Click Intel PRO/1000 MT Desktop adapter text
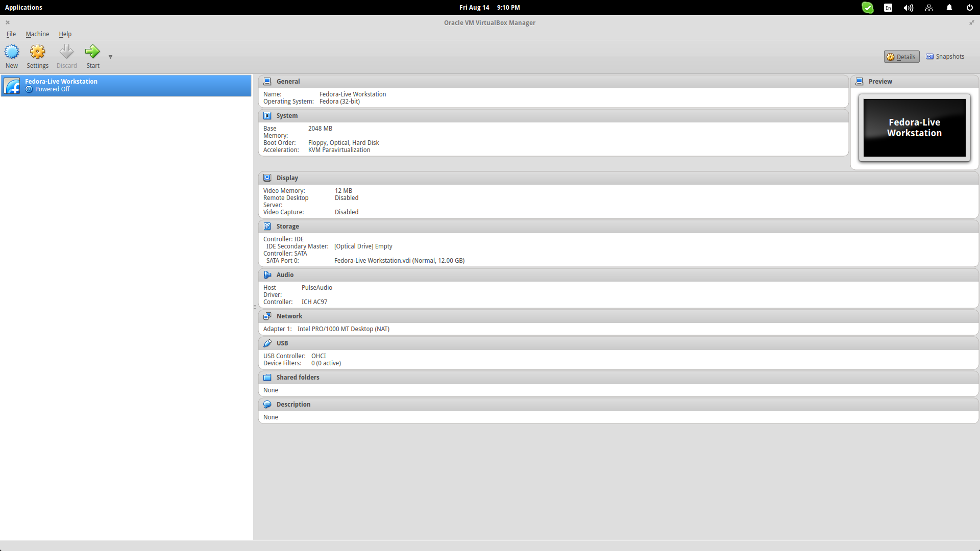Screen dimensions: 980x551 coord(344,329)
